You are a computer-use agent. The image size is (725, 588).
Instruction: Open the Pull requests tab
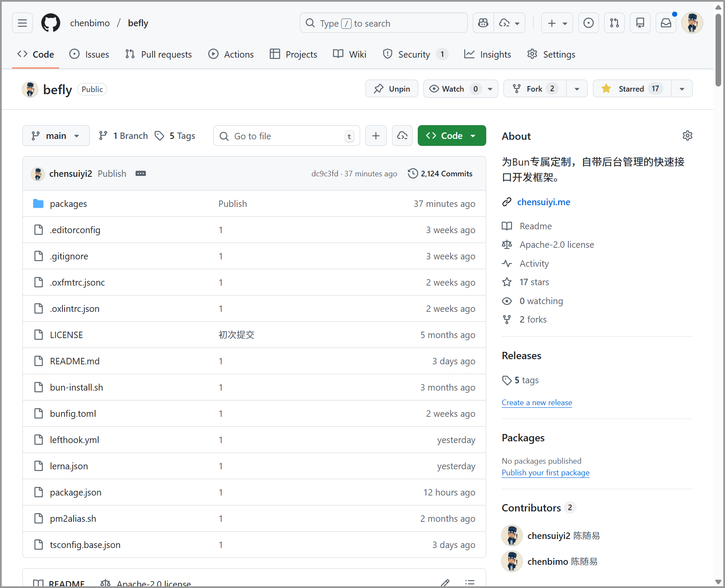pyautogui.click(x=158, y=55)
